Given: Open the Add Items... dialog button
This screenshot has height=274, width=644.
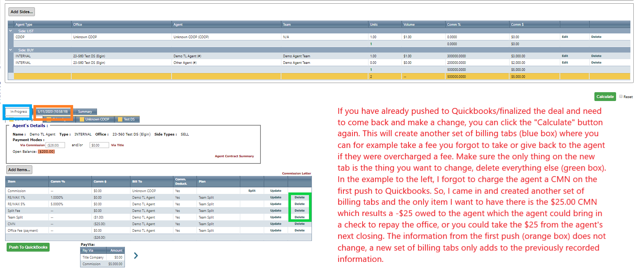Looking at the screenshot, I should coord(19,170).
